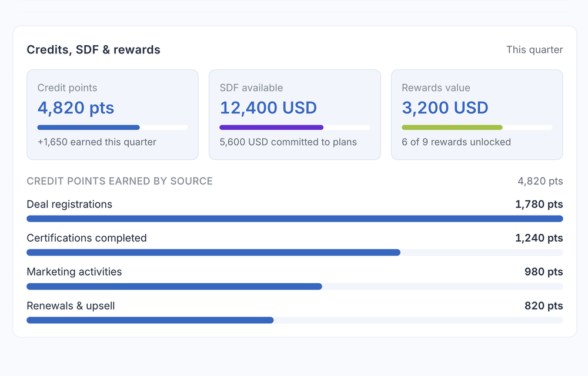Click the Marketing activities progress bar
Screen dimensions: 588x376
click(x=295, y=287)
